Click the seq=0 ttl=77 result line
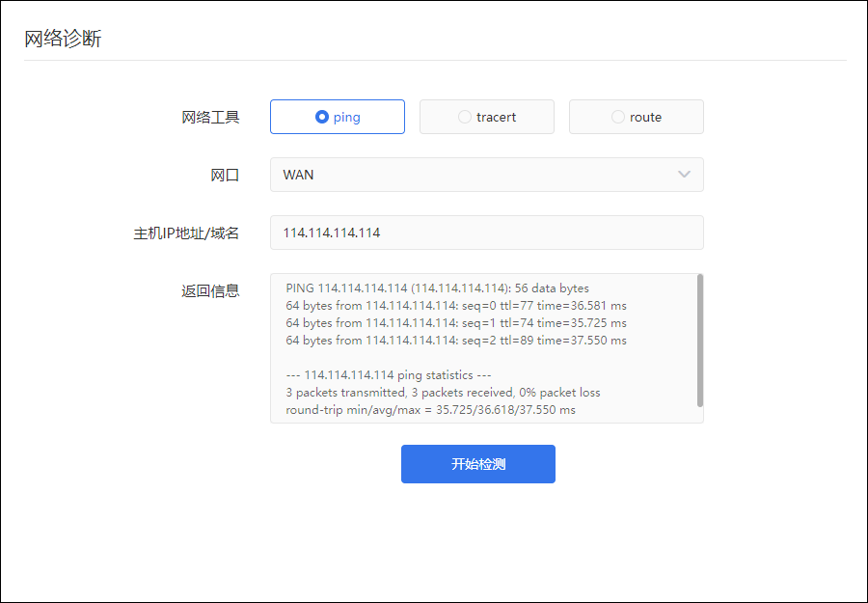Viewport: 868px width, 603px height. tap(456, 305)
